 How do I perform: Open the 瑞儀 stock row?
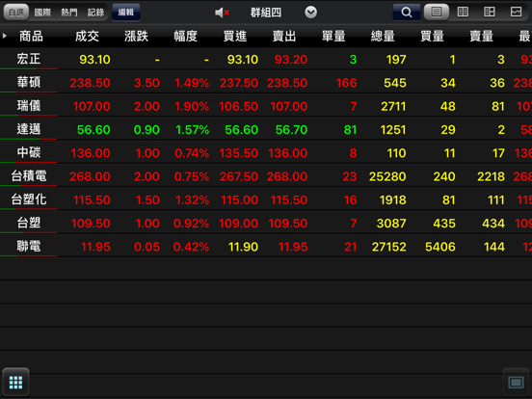point(266,105)
